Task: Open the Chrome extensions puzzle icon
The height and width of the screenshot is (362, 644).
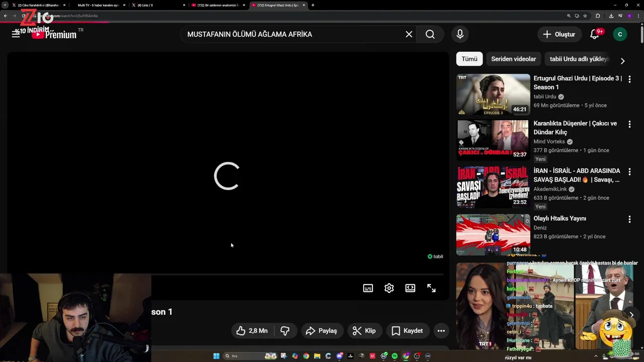Action: 598,16
